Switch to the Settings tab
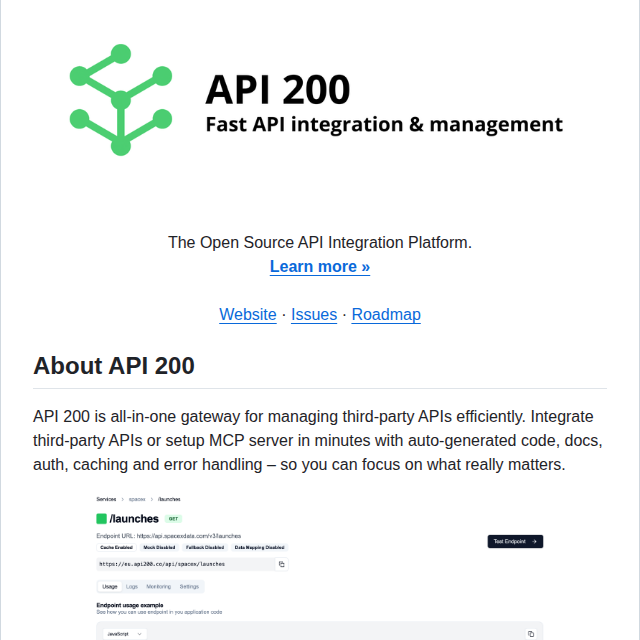The width and height of the screenshot is (640, 640). tap(189, 587)
